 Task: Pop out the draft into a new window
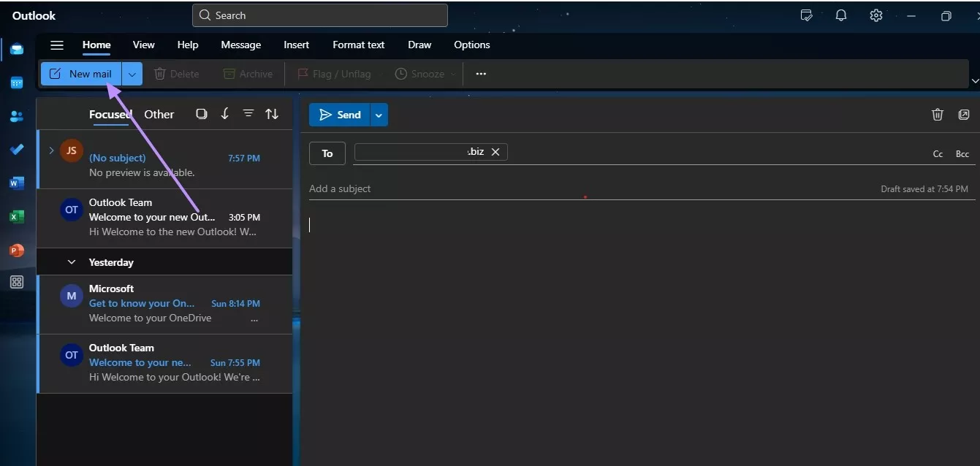[964, 114]
